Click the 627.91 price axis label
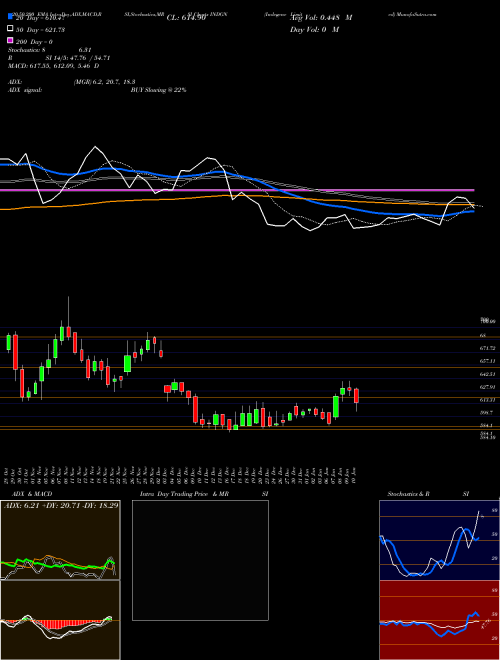 pyautogui.click(x=488, y=387)
